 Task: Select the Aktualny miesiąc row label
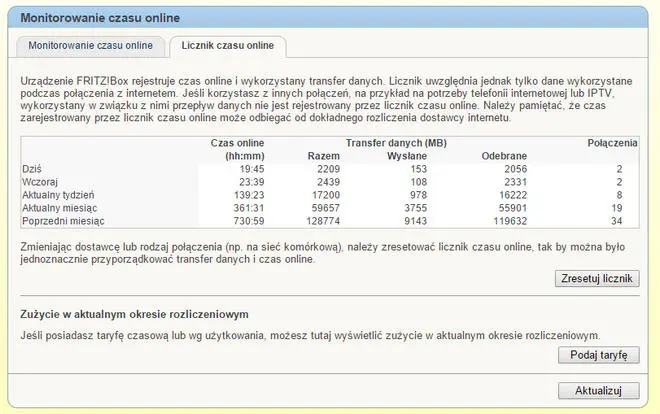(x=59, y=208)
